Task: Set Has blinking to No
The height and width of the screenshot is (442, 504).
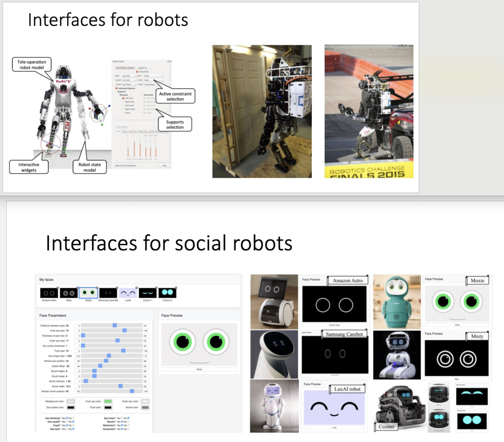Action: tap(73, 418)
